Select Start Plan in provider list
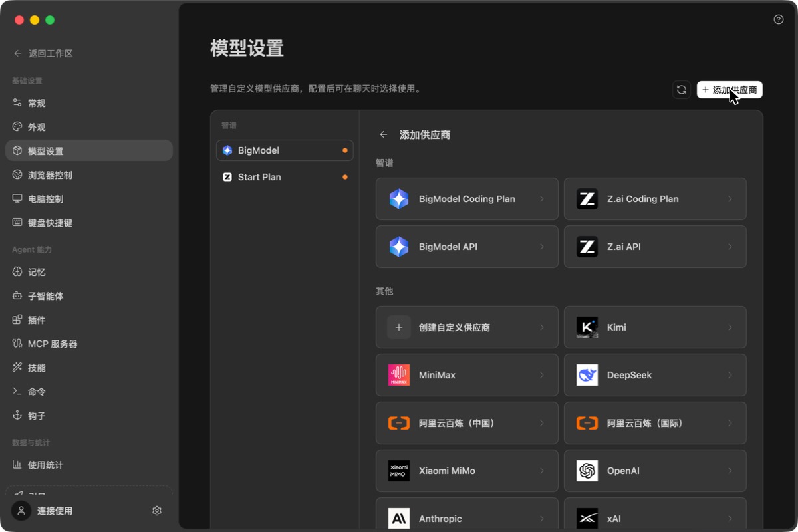 [x=285, y=177]
